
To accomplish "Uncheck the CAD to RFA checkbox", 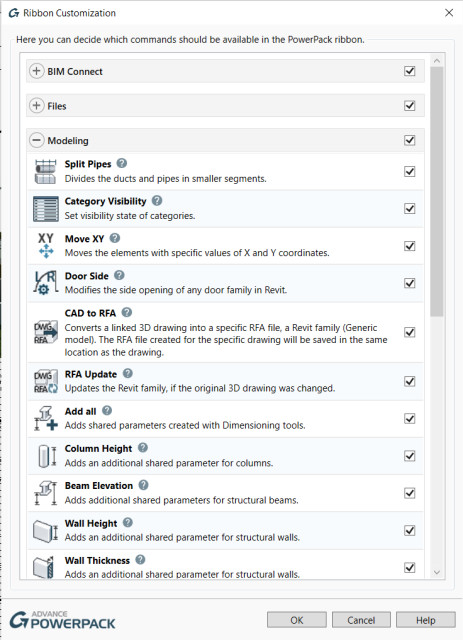I will [x=410, y=332].
